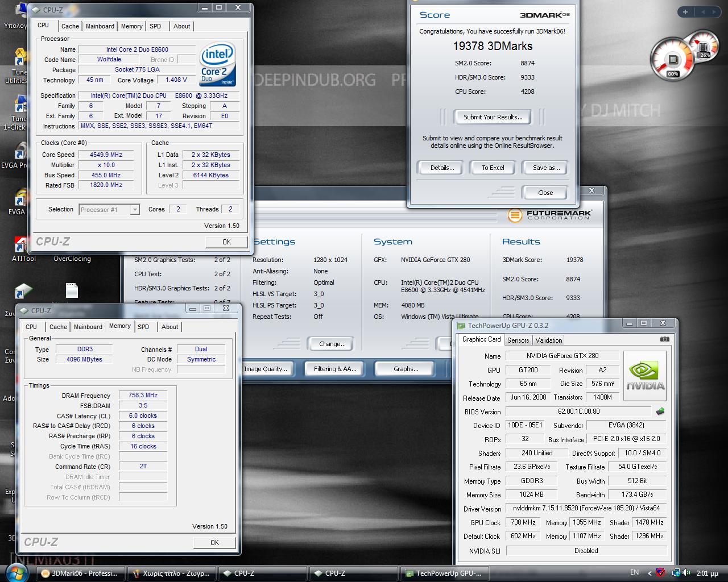Open the SPD tab in top CPU-Z
This screenshot has width=728, height=582.
coord(155,26)
